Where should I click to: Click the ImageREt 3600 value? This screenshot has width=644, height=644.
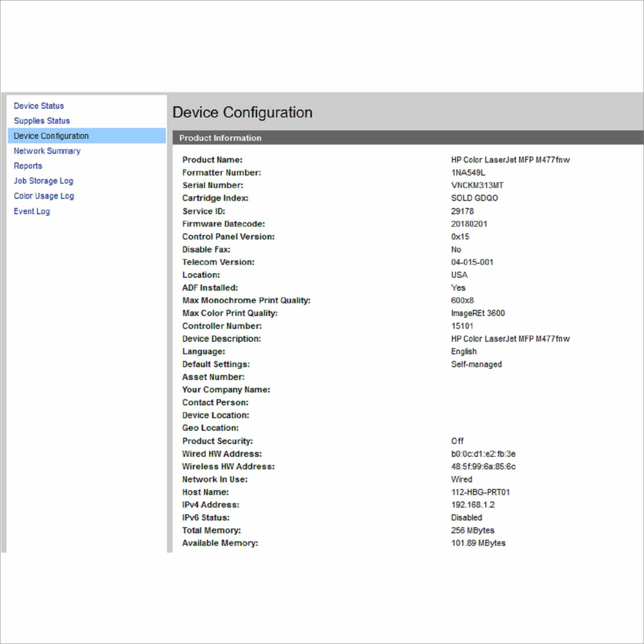coord(478,313)
